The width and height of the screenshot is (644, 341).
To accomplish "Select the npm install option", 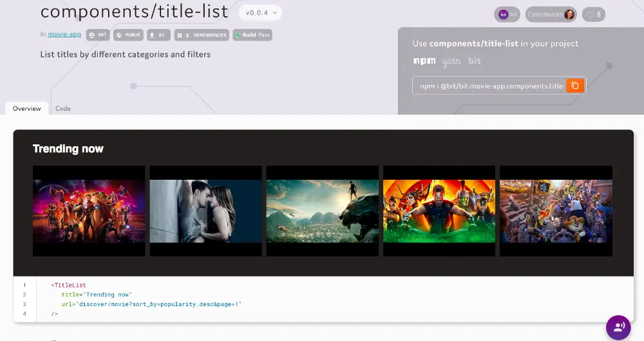I will pyautogui.click(x=424, y=61).
